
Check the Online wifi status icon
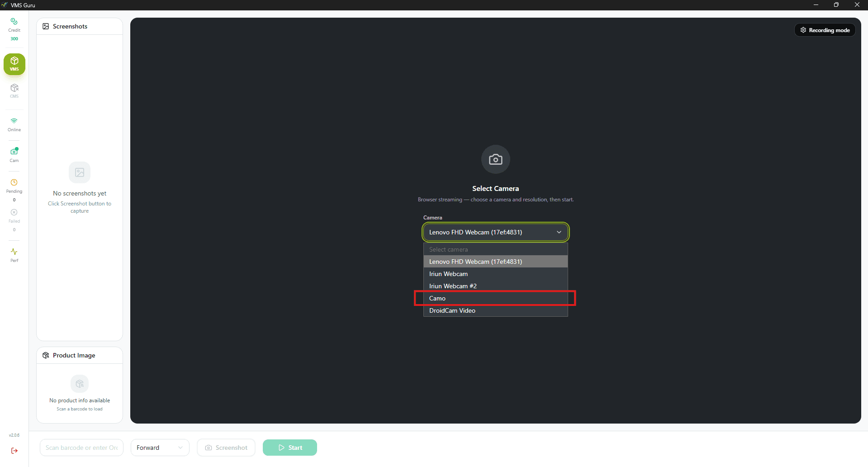[14, 121]
